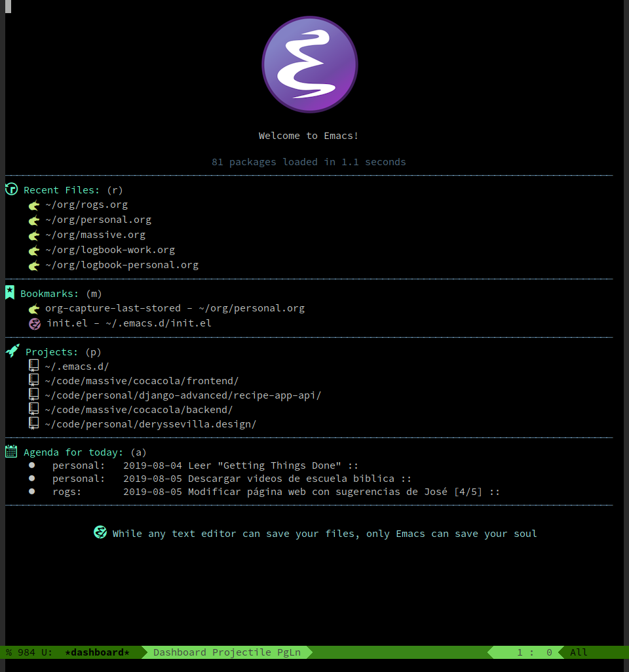Click the Agenda for today: (a) heading
Image resolution: width=629 pixels, height=672 pixels.
click(x=85, y=452)
